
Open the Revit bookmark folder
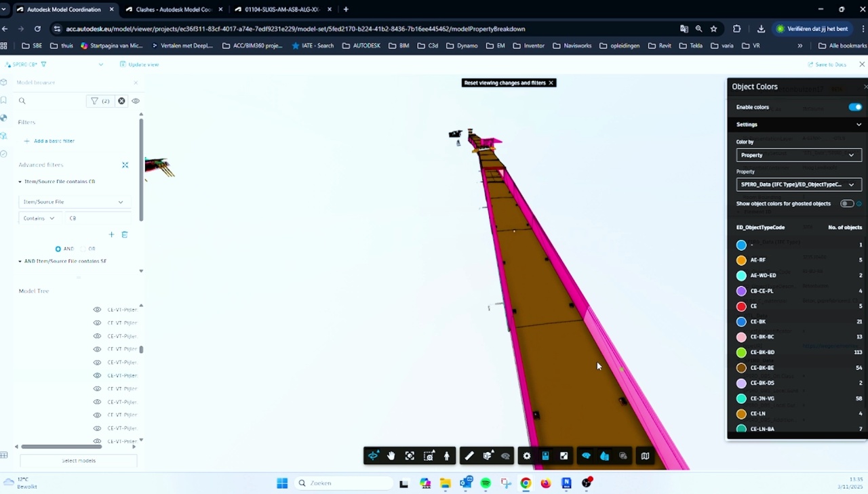(659, 46)
